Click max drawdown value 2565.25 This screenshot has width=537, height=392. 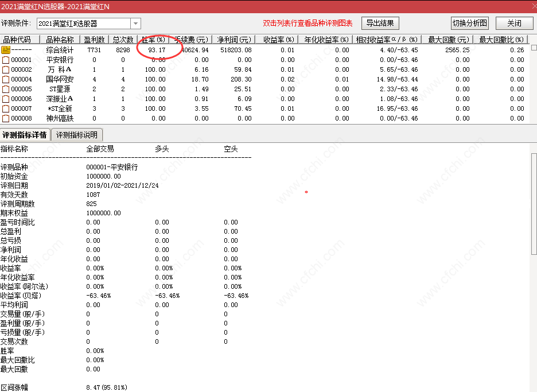pyautogui.click(x=457, y=50)
